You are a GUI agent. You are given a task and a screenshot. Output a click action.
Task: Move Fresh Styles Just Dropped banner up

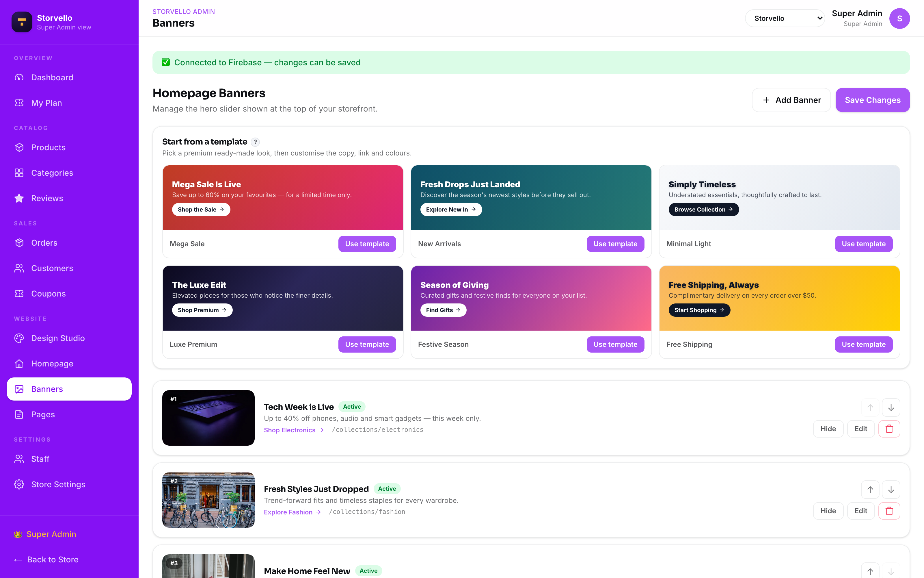tap(870, 490)
